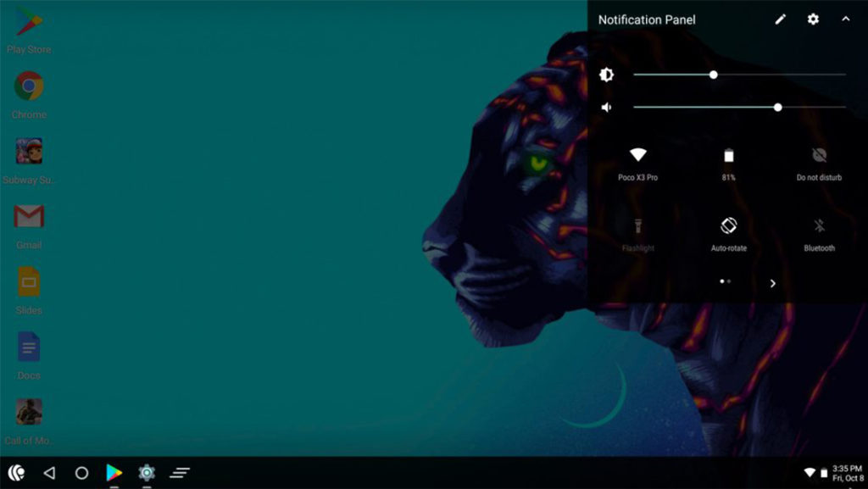Turn on the Flashlight tile

(637, 233)
